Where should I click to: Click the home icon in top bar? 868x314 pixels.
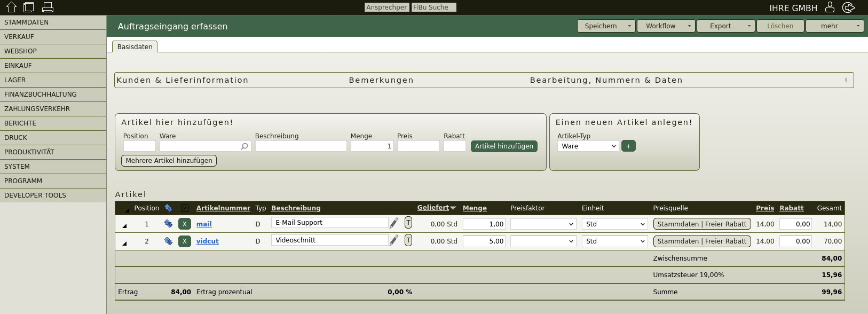tap(11, 7)
